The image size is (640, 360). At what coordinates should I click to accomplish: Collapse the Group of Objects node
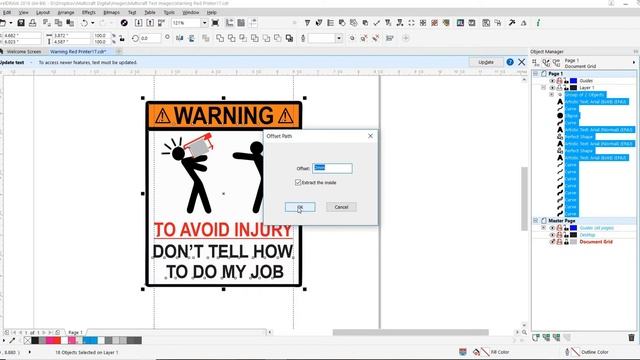coord(551,95)
